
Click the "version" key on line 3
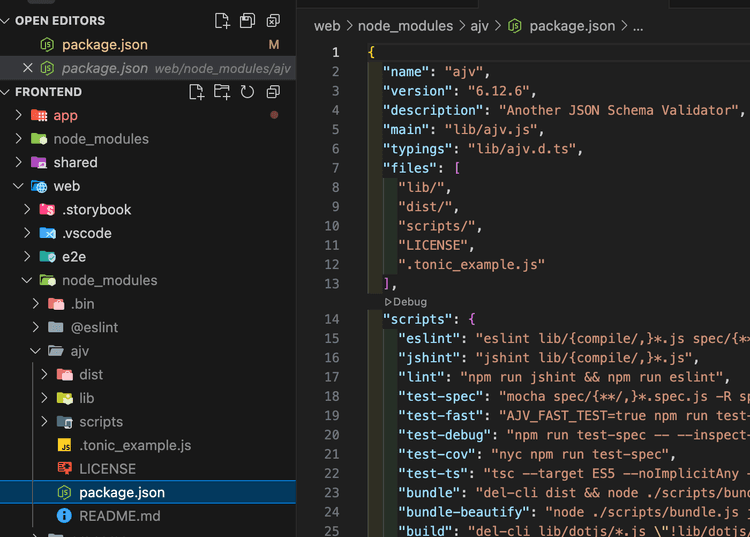tap(419, 91)
